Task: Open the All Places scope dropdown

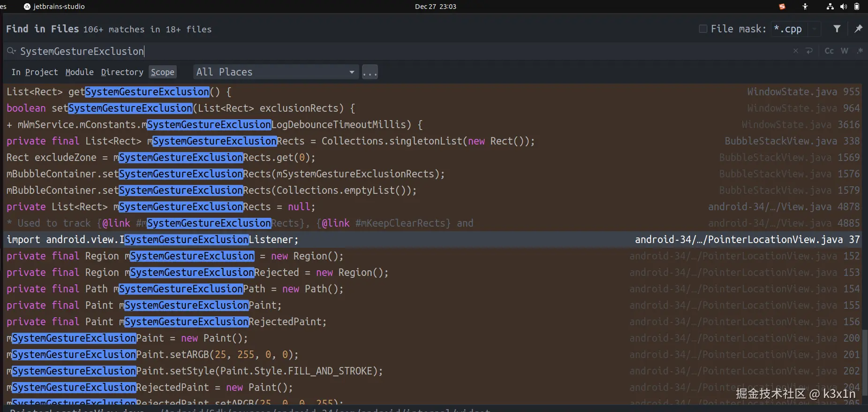Action: pyautogui.click(x=276, y=72)
